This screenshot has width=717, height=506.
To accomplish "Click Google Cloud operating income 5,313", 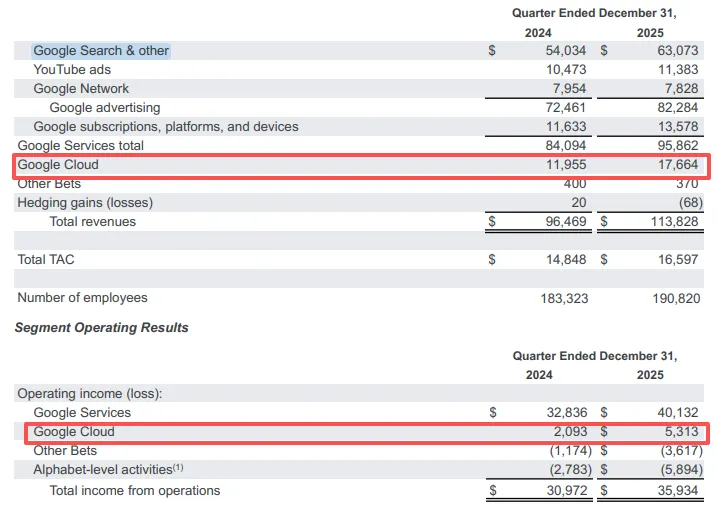I will coord(681,432).
